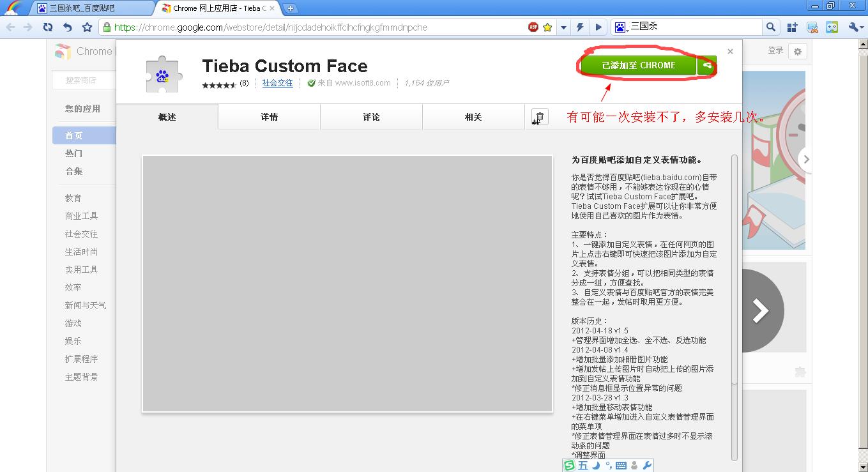Click the undo closed tab icon
The width and height of the screenshot is (868, 472).
pos(68,27)
